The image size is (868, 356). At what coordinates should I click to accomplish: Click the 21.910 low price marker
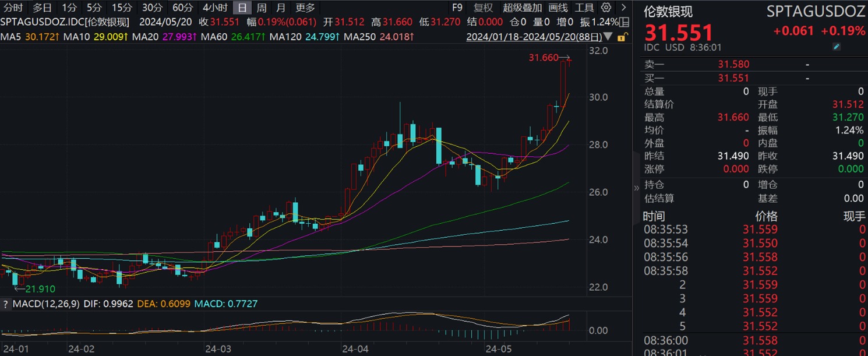[40, 288]
